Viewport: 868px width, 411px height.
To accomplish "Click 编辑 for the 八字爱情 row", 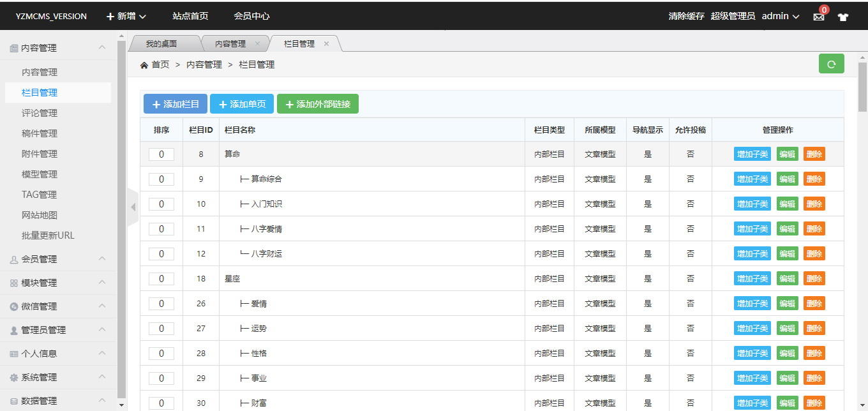I will click(x=788, y=228).
